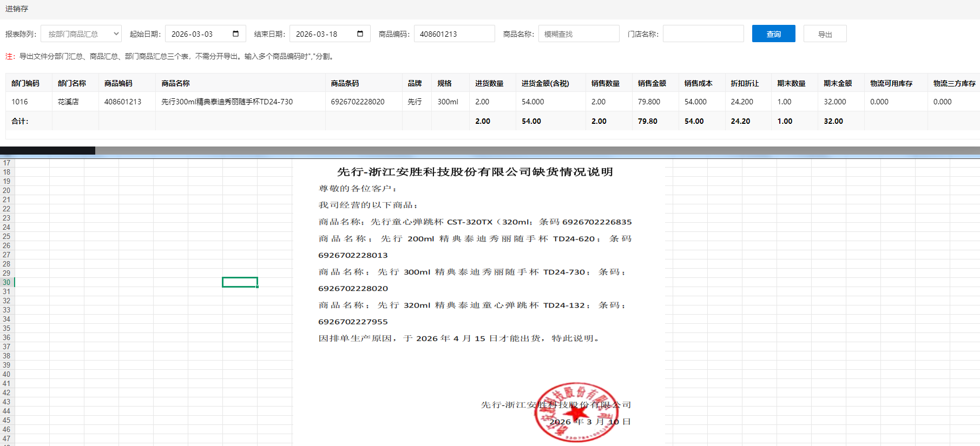This screenshot has height=446, width=980.
Task: Select spreadsheet row header 30
Action: (x=6, y=282)
